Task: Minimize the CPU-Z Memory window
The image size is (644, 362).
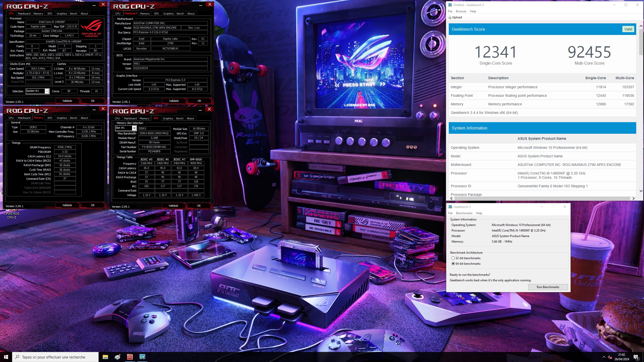Action: pos(94,109)
